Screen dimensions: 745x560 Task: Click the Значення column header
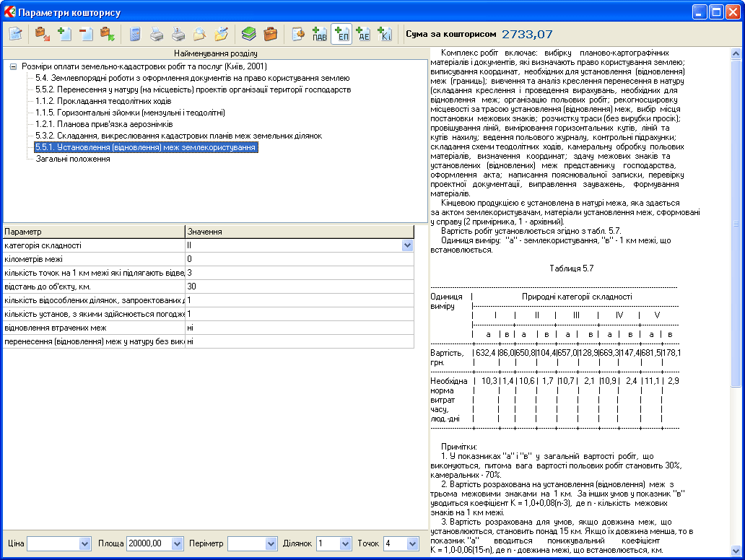(299, 232)
